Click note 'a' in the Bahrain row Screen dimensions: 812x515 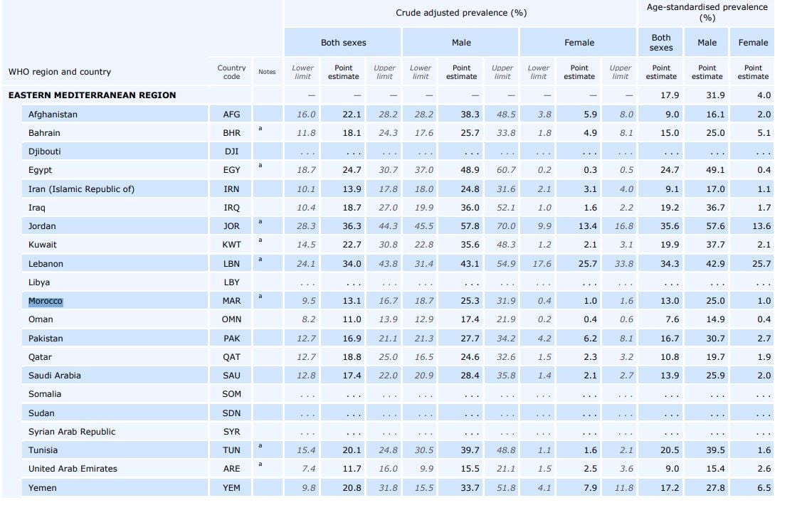[x=260, y=128]
